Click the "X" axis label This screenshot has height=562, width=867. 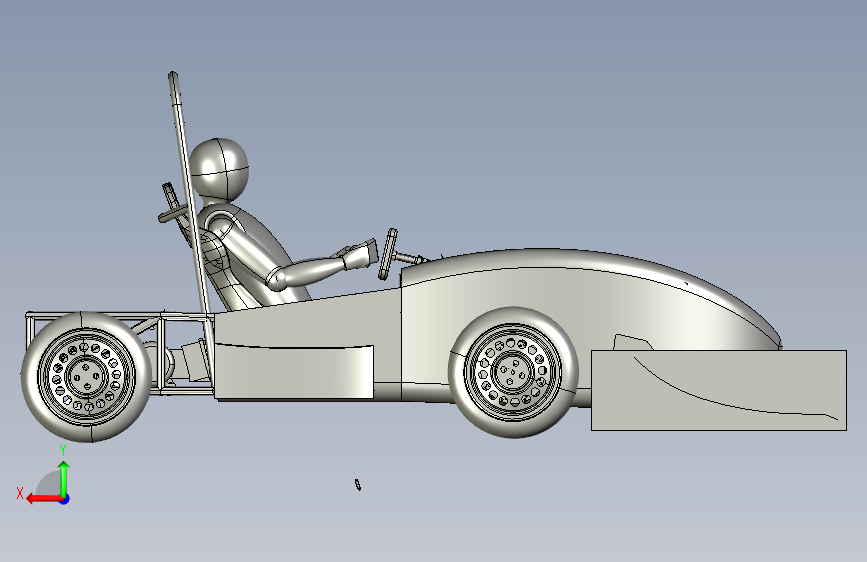(x=20, y=493)
